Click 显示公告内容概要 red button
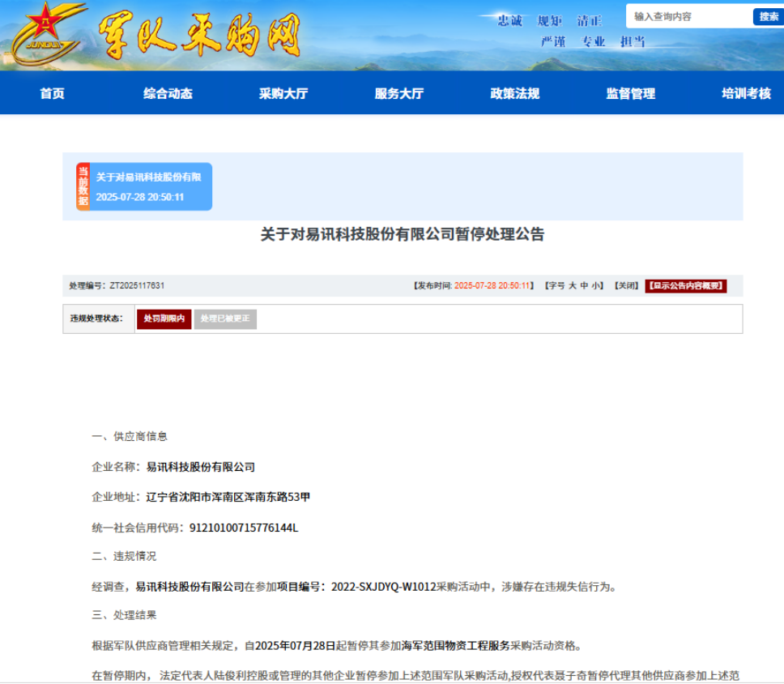This screenshot has width=784, height=684. point(686,286)
